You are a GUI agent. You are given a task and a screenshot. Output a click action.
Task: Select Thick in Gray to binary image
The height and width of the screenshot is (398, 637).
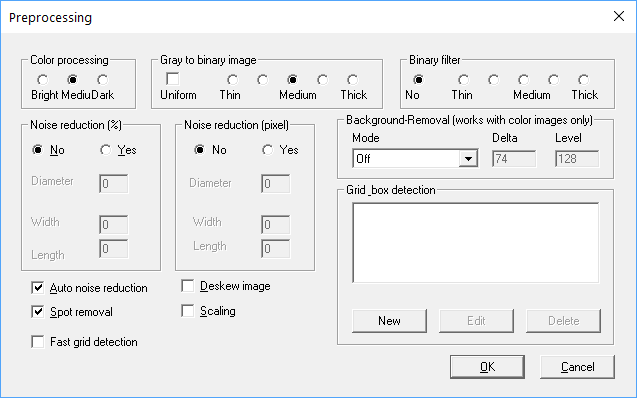click(x=353, y=80)
